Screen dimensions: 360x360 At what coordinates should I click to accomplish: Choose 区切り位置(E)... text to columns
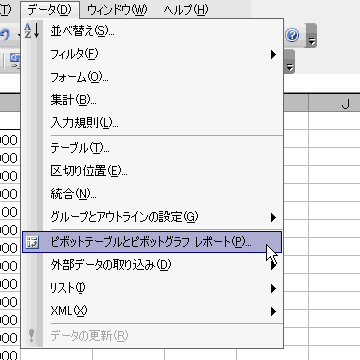tap(153, 171)
